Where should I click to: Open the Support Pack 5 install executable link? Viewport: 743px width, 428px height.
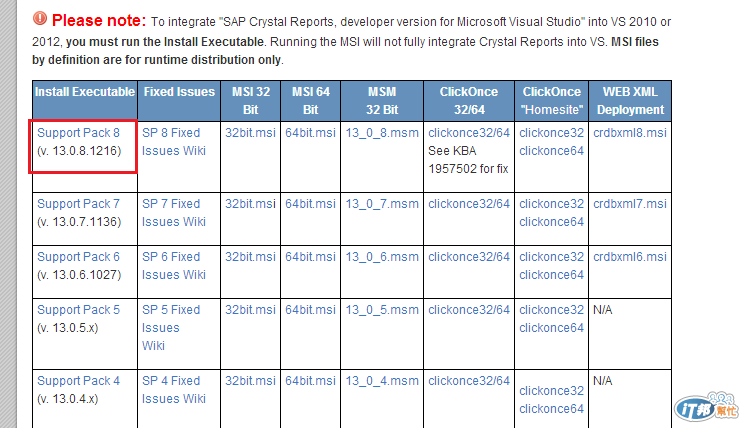(x=78, y=310)
